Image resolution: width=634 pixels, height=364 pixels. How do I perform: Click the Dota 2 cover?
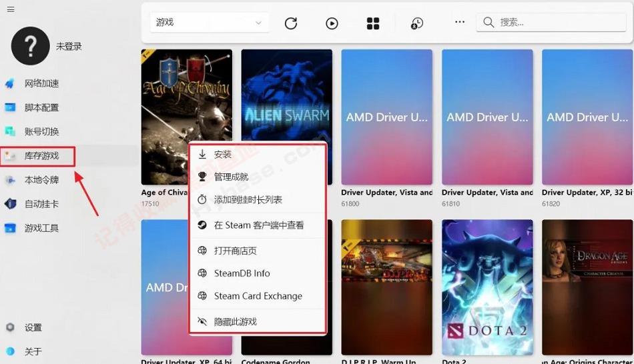[x=487, y=287]
